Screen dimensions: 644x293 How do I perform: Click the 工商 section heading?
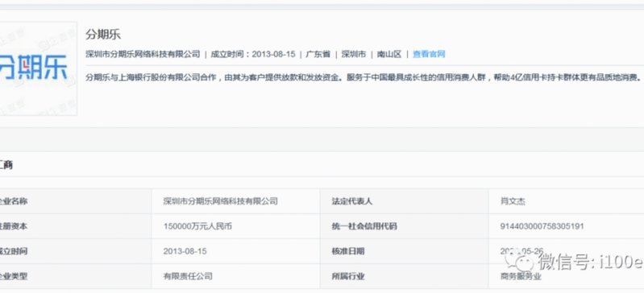(x=6, y=165)
